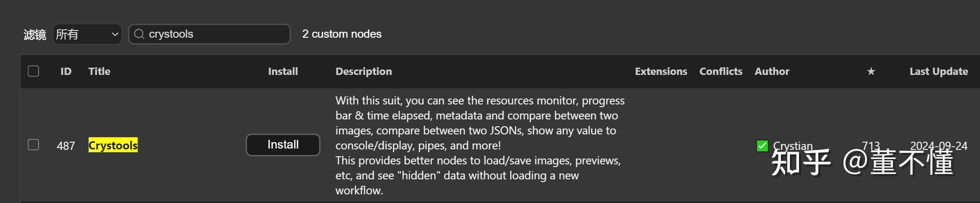The image size is (980, 203).
Task: Sort by the Last Update column header
Action: pos(938,71)
